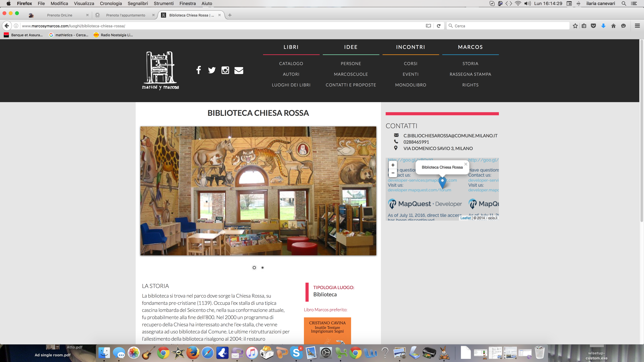Select the second slideshow dot
644x362 pixels.
tap(263, 268)
